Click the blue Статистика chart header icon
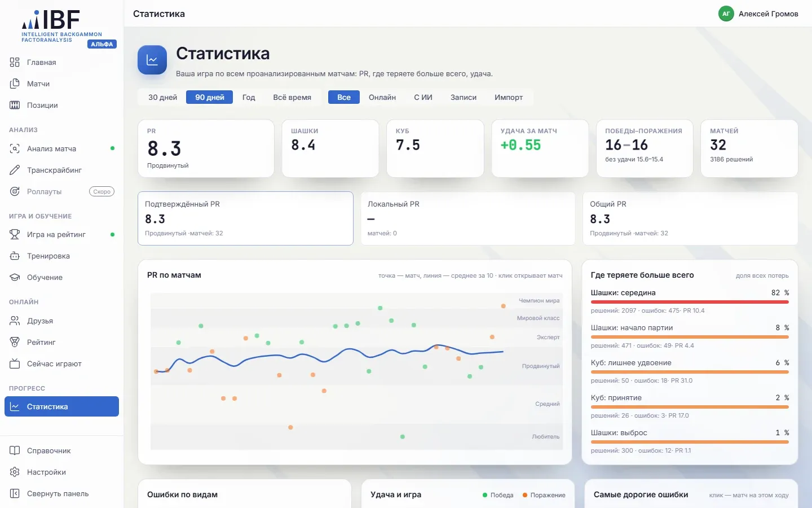Image resolution: width=812 pixels, height=508 pixels. tap(152, 60)
